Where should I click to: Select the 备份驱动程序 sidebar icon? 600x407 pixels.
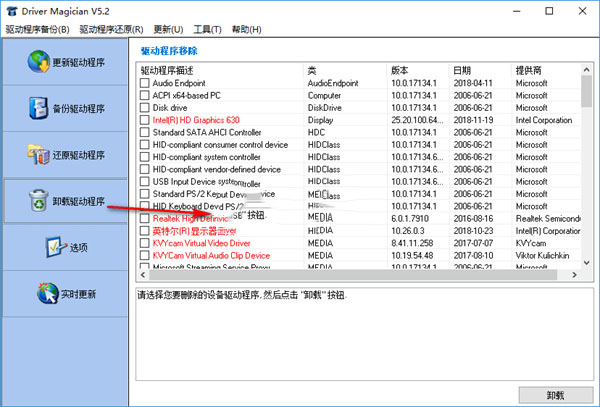(x=37, y=108)
